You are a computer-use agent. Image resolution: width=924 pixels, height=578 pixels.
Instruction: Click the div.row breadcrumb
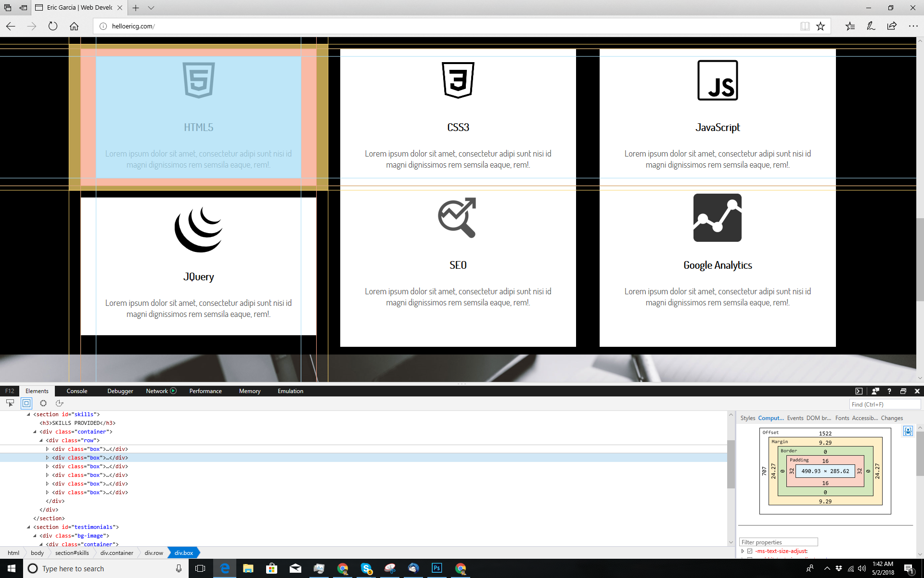click(x=154, y=553)
